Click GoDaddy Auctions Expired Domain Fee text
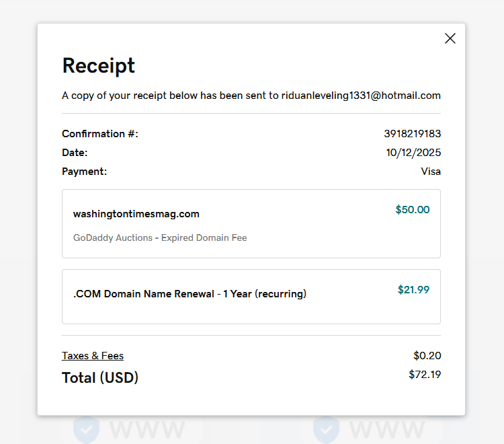This screenshot has width=504, height=444. coord(160,237)
